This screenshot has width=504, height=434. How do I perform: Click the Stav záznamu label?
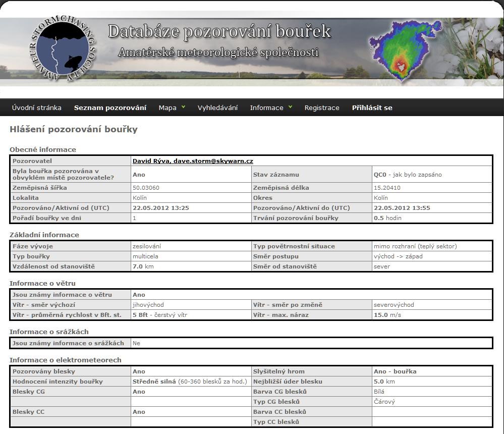pyautogui.click(x=276, y=175)
